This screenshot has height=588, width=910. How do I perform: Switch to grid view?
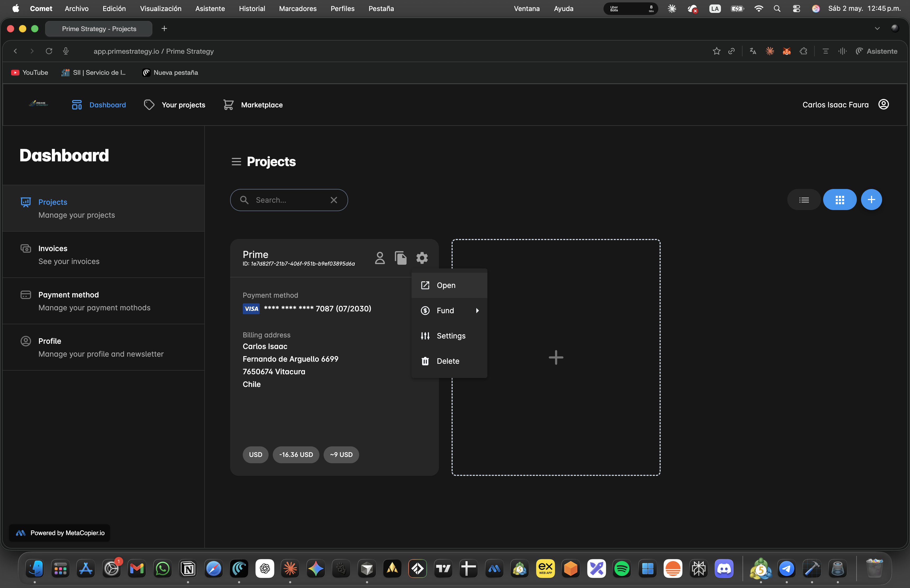tap(839, 200)
